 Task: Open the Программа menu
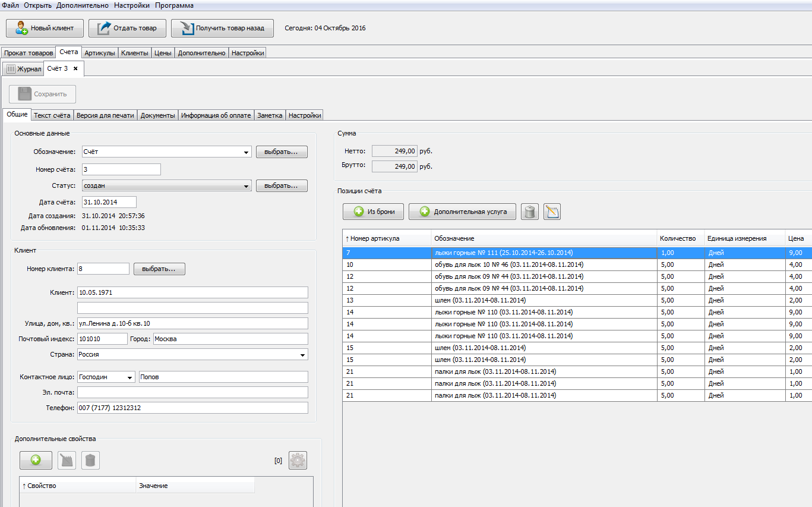tap(174, 5)
